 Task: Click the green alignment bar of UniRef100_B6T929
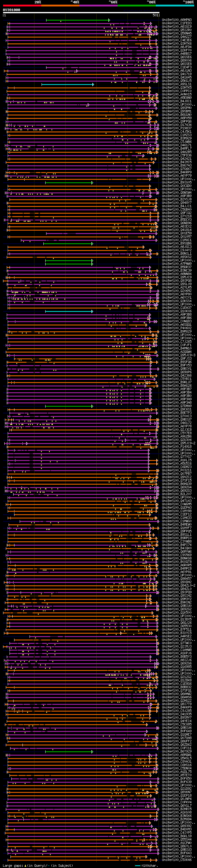point(69,752)
